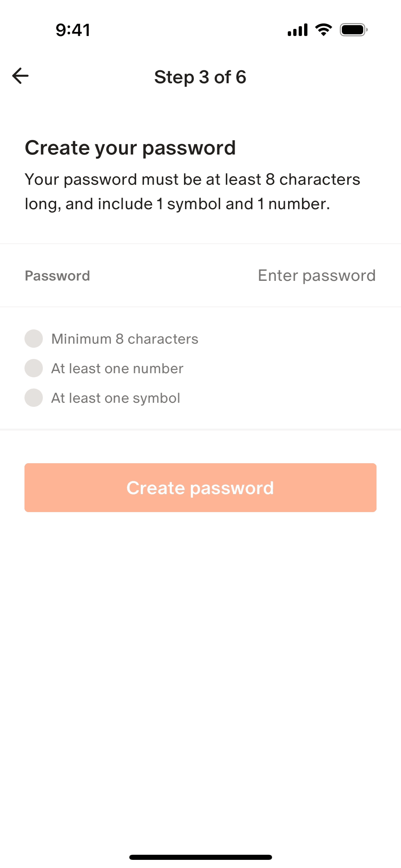Select the At least one number text
This screenshot has width=401, height=868.
[x=117, y=368]
